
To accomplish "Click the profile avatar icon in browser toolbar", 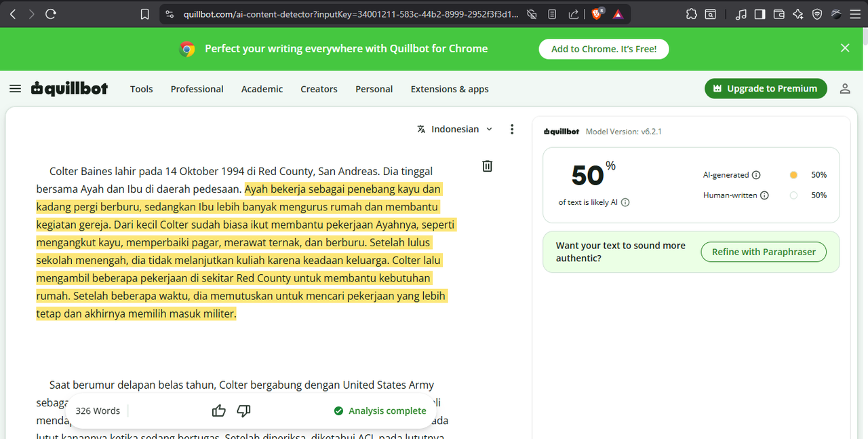I will click(836, 14).
